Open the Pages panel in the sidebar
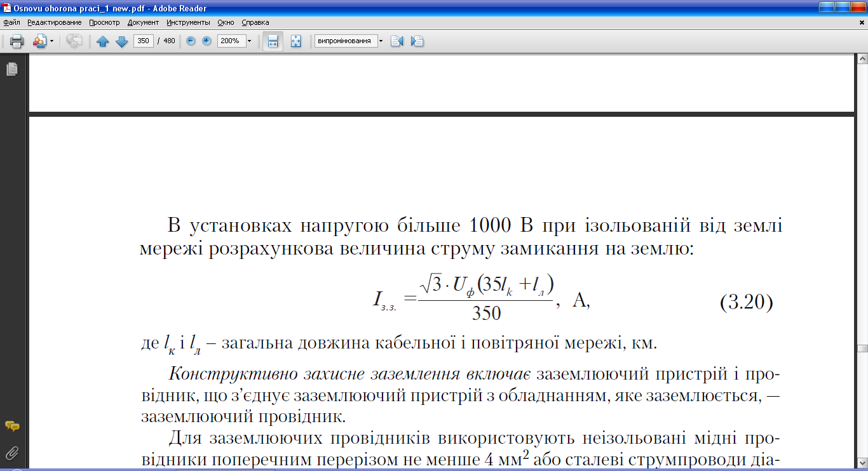The width and height of the screenshot is (868, 471). [11, 69]
